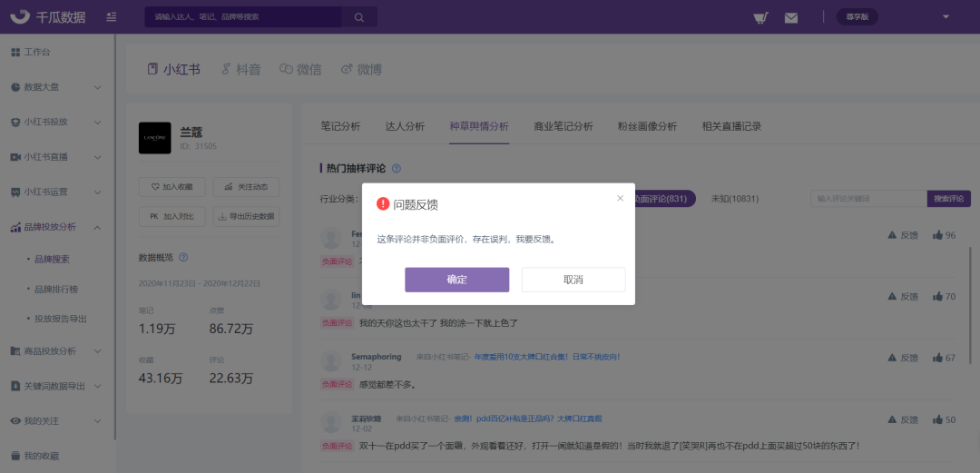Open the 笔记分析 tab
The image size is (980, 473).
(340, 126)
